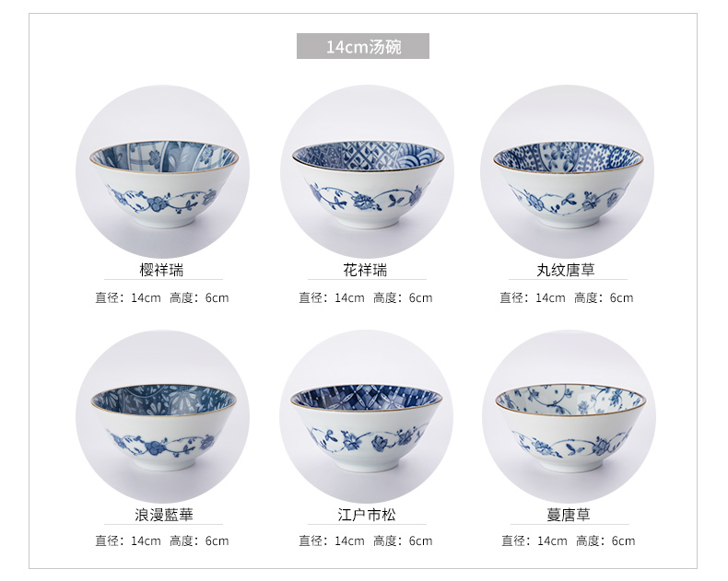Click dimensions text under 樱祥瑞
Image resolution: width=728 pixels, height=581 pixels.
pyautogui.click(x=162, y=298)
